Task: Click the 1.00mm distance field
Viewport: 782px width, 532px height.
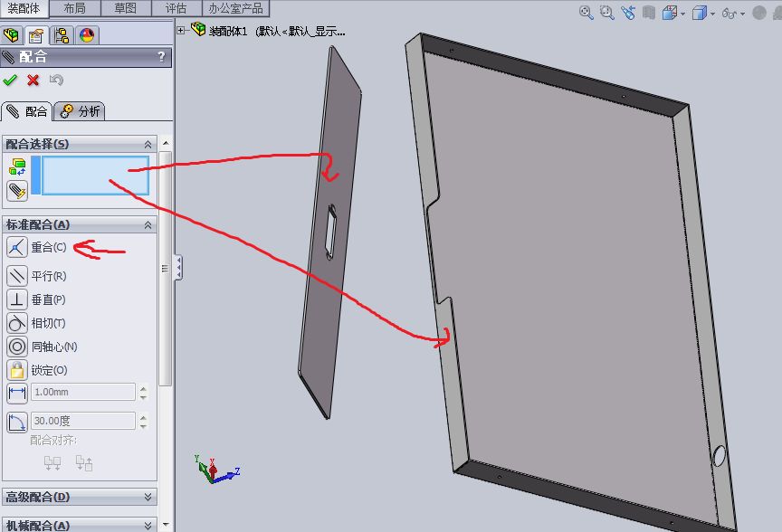Action: click(x=82, y=392)
